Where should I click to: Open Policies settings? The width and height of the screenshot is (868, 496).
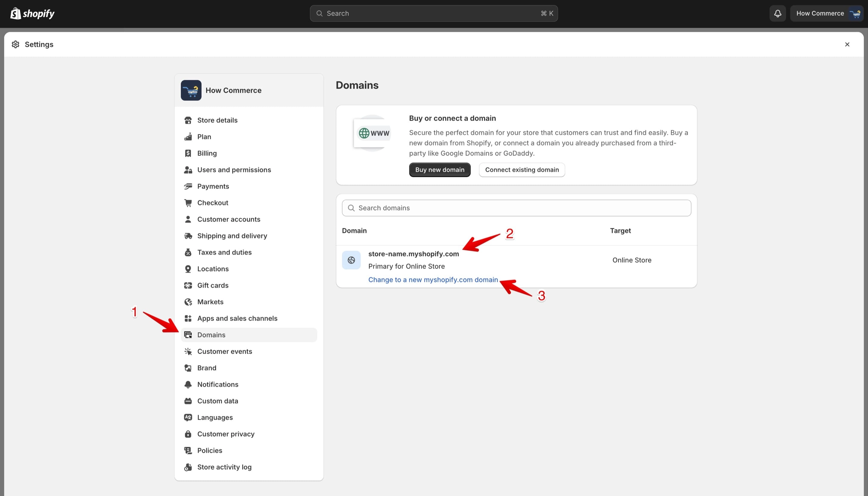tap(249, 451)
